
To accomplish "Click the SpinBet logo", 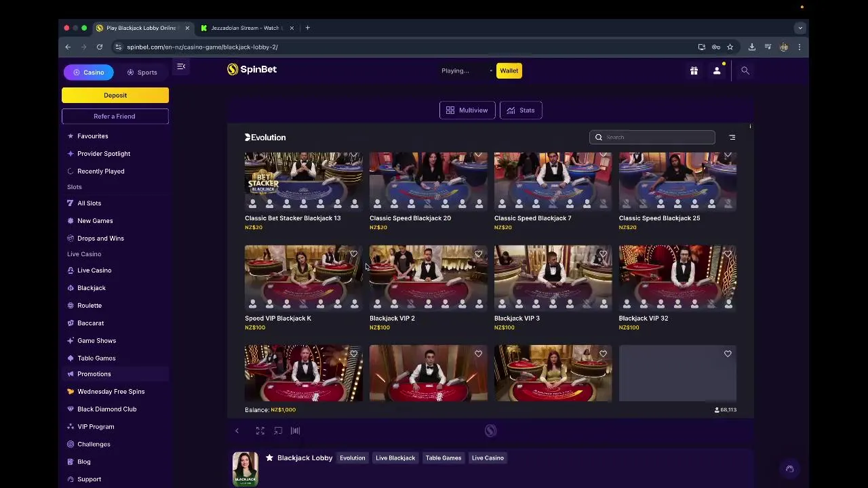I will (252, 69).
